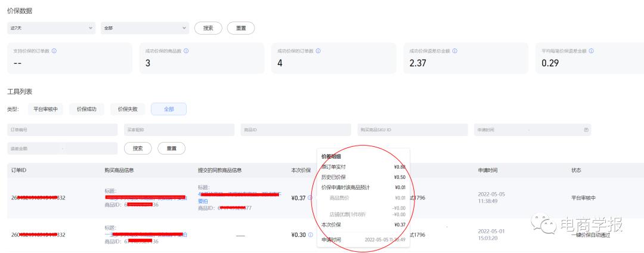This screenshot has height=253, width=644.
Task: Select the 价差明细 popup title
Action: (331, 156)
